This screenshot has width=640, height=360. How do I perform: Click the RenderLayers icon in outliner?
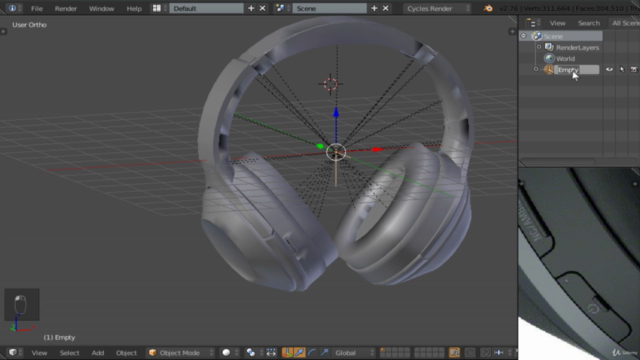click(549, 47)
